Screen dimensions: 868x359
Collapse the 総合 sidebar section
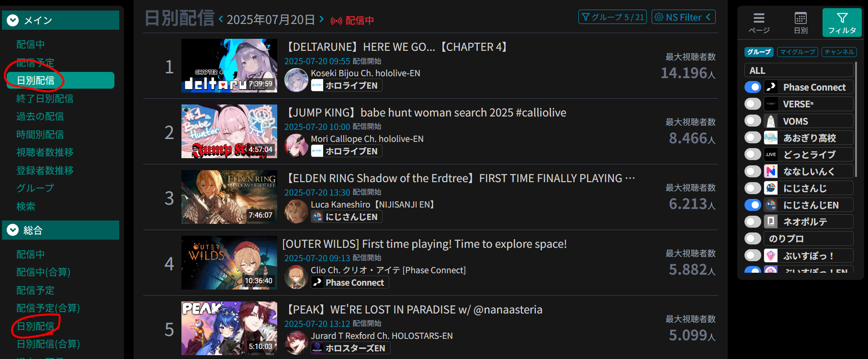[13, 230]
